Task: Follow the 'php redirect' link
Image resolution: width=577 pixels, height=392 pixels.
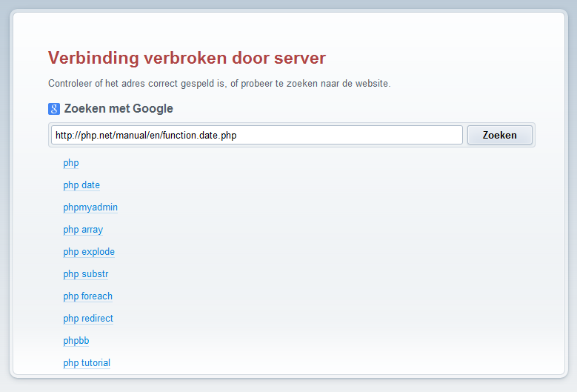Action: click(x=88, y=319)
